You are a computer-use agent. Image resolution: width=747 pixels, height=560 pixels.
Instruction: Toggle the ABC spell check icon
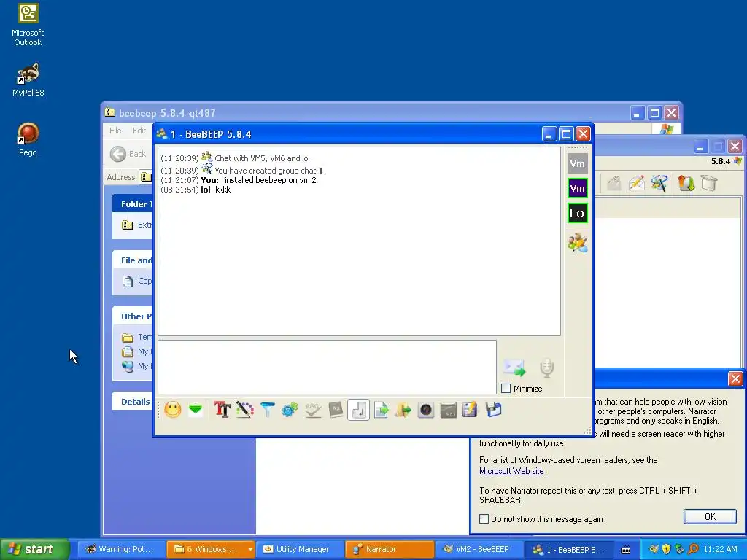pyautogui.click(x=312, y=410)
